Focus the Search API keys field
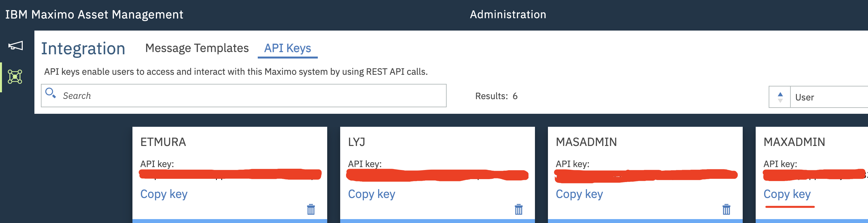868x223 pixels. click(244, 96)
